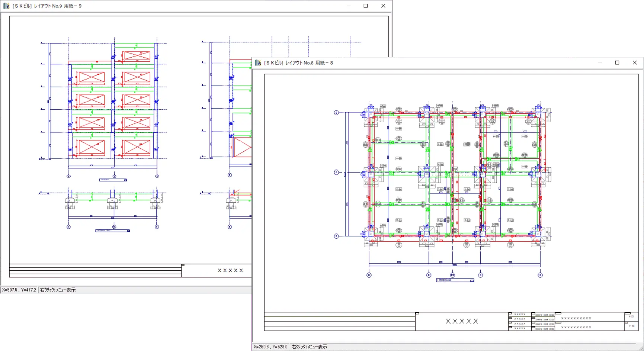Image resolution: width=644 pixels, height=351 pixels.
Task: Click the XXXXXXXXXX text beside the 1: XX cell
Action: [576, 328]
